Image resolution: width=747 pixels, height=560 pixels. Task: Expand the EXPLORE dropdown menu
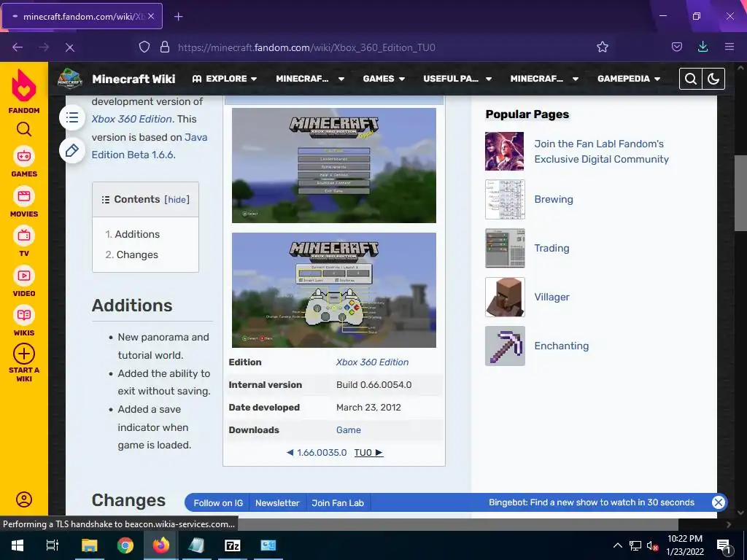pos(225,79)
